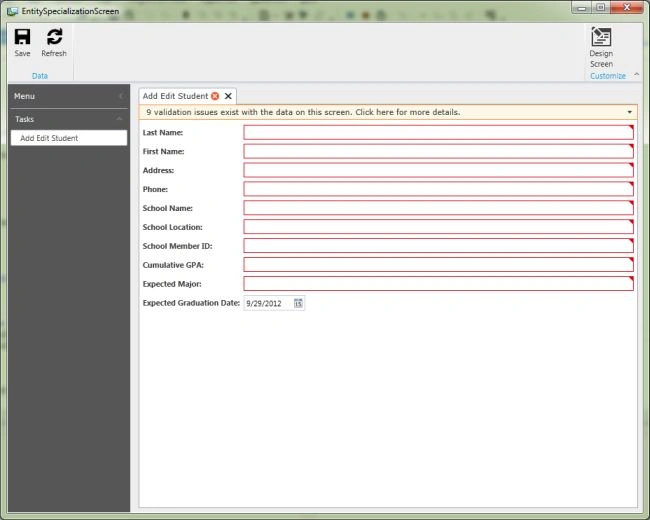Click the Menu header text
The image size is (650, 520).
pos(24,96)
